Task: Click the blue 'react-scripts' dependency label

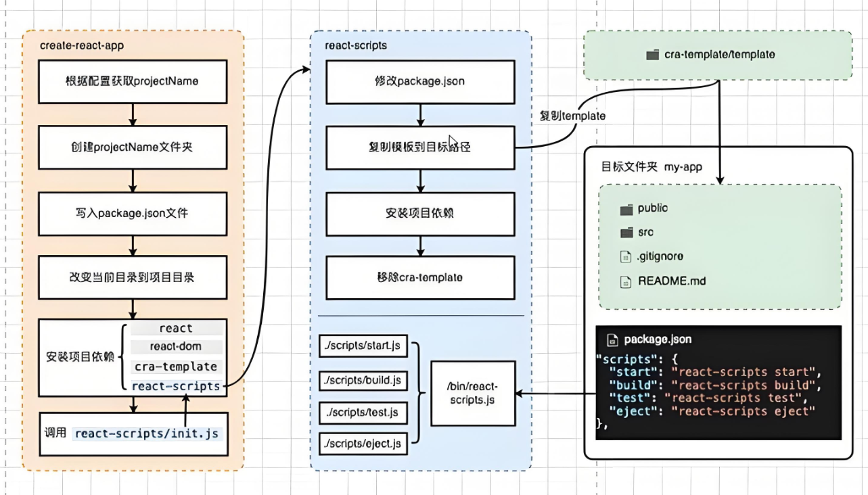Action: click(x=176, y=386)
